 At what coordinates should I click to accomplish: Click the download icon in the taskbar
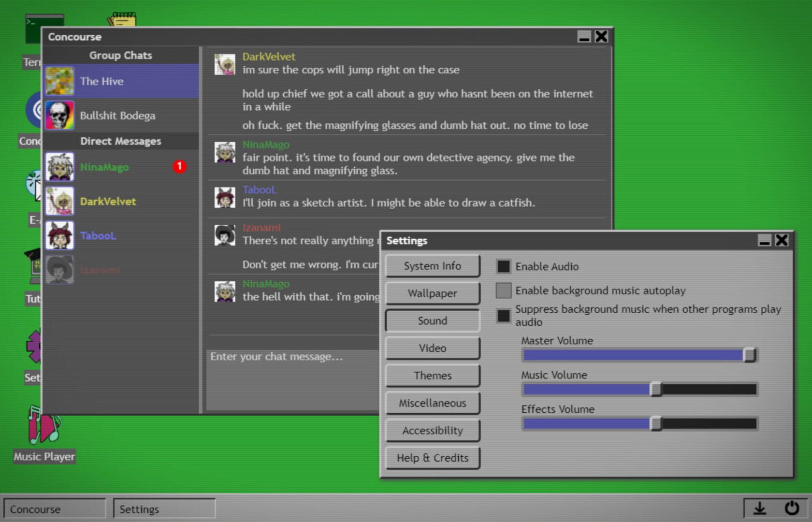point(760,508)
